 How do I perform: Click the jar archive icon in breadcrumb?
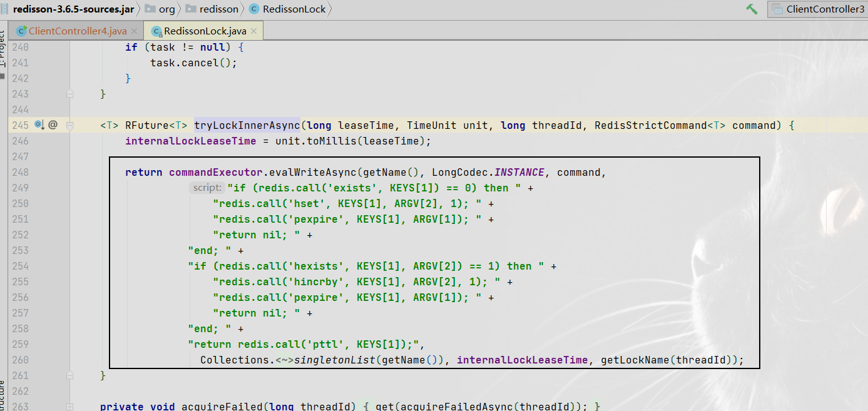coord(4,9)
